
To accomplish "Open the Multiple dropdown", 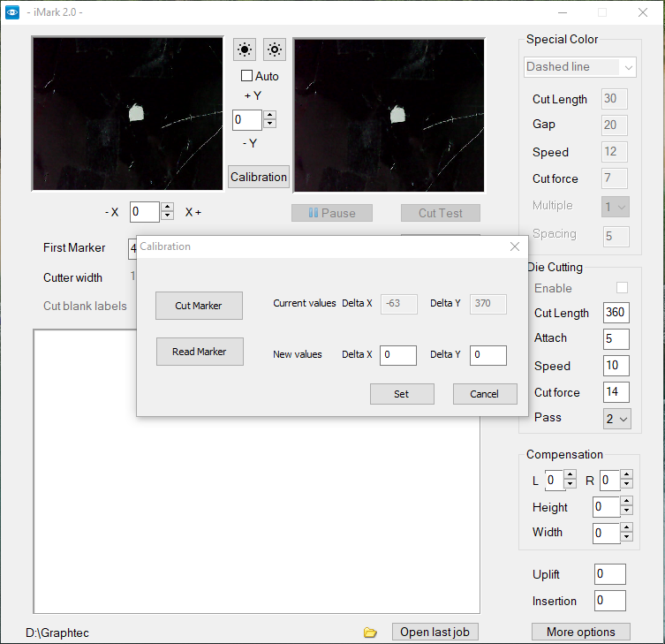I will pyautogui.click(x=615, y=207).
